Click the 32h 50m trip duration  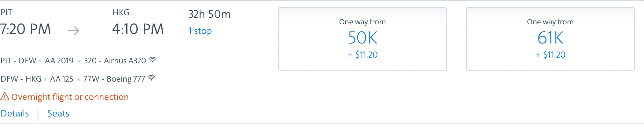209,14
